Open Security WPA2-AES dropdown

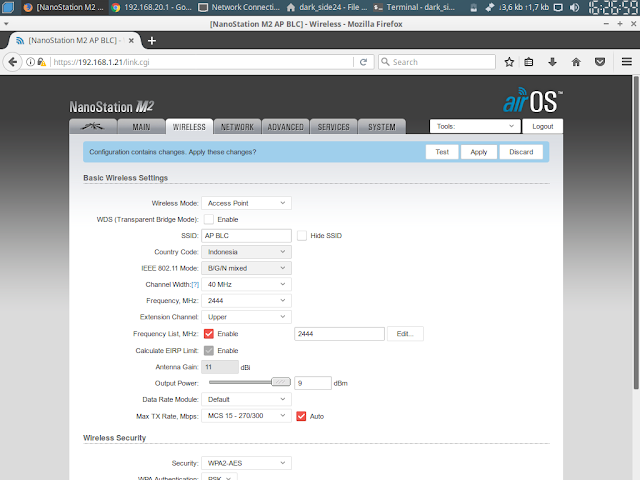point(247,463)
